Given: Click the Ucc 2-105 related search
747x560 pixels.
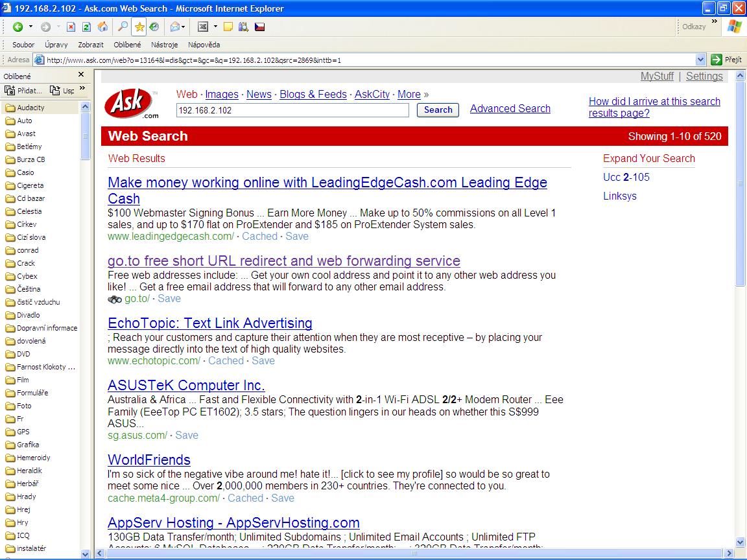Looking at the screenshot, I should pos(626,177).
